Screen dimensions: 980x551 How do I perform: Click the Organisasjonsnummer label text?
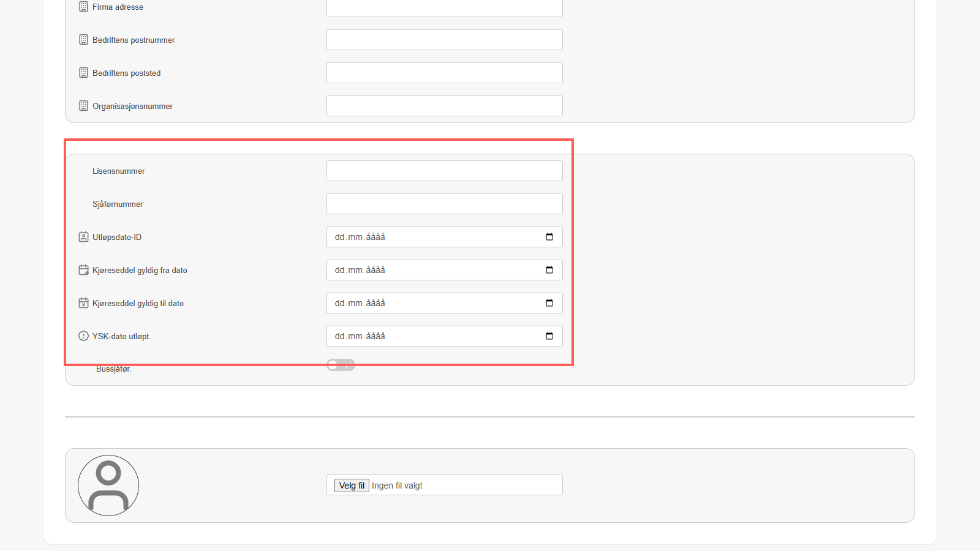(132, 106)
